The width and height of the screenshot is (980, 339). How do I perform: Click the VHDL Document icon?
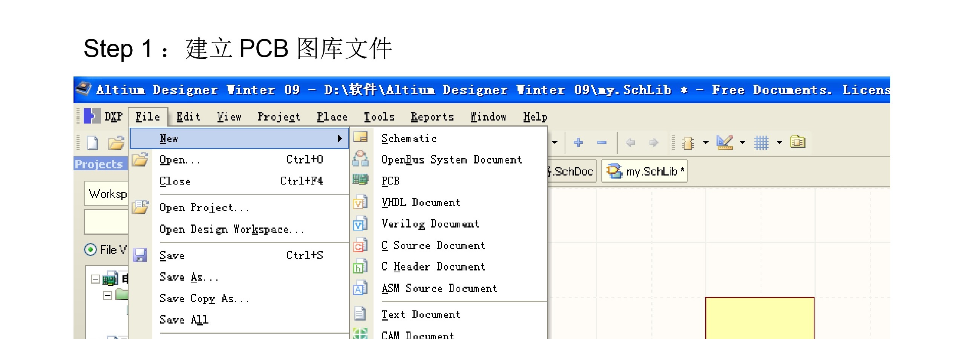click(x=360, y=202)
